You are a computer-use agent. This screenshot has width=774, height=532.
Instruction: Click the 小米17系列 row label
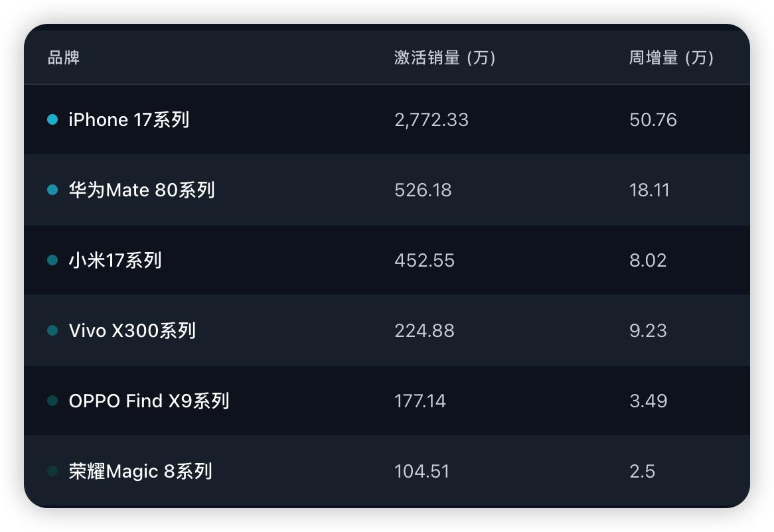(115, 261)
